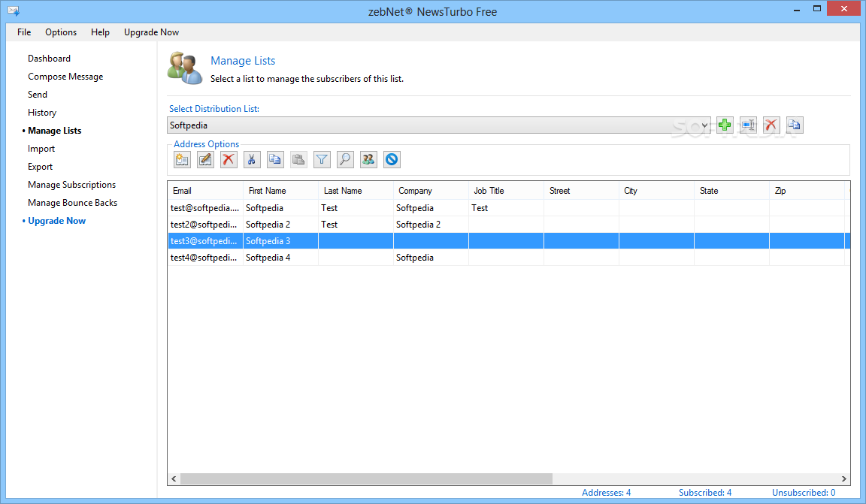
Task: Select Manage Lists sidebar item
Action: 55,131
